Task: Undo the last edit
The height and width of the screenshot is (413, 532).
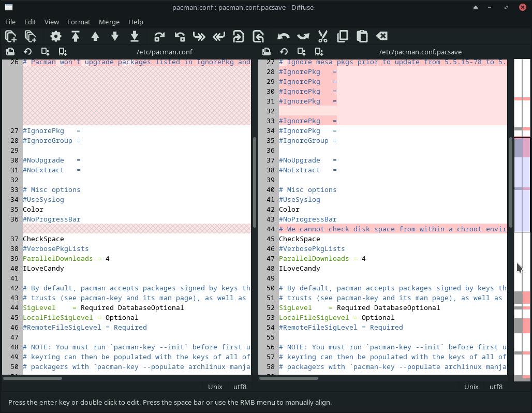Action: click(283, 36)
